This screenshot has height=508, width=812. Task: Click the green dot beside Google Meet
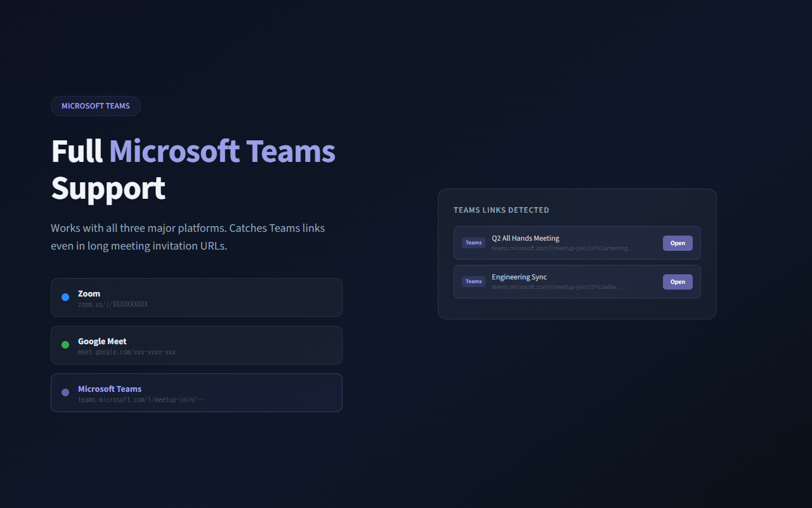pos(65,345)
